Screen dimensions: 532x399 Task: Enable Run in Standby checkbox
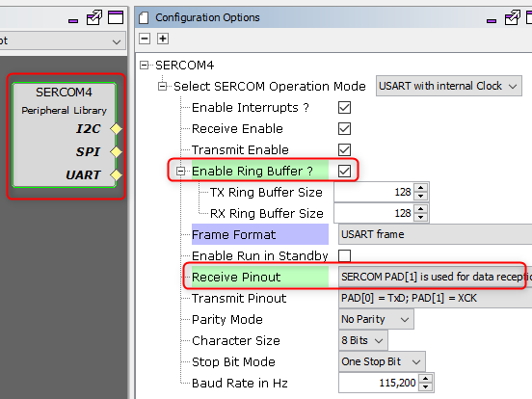(x=344, y=255)
